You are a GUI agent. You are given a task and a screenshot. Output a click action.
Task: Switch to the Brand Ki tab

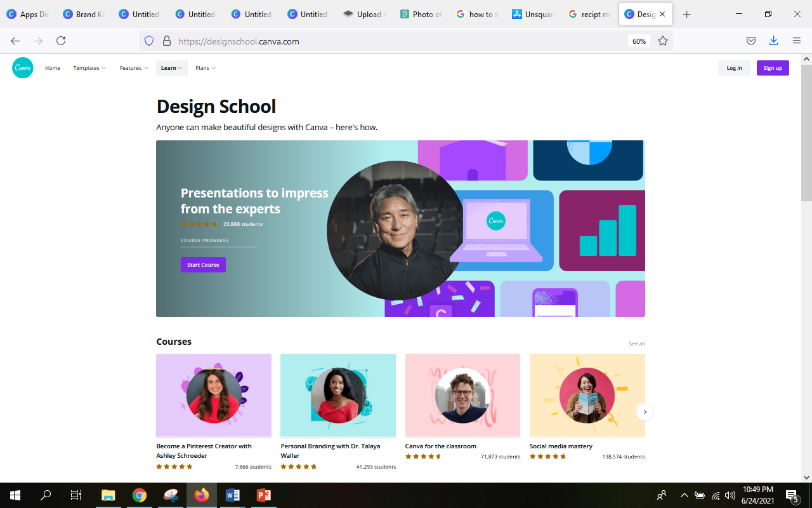click(84, 14)
